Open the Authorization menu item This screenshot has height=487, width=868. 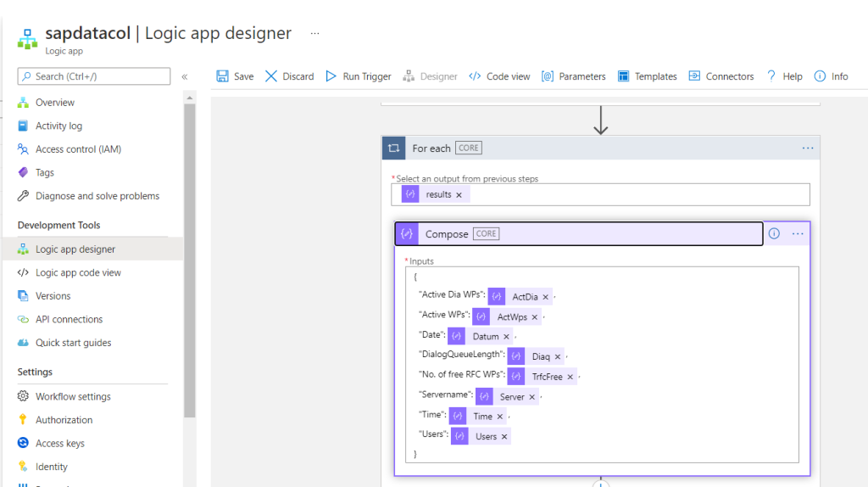coord(64,420)
